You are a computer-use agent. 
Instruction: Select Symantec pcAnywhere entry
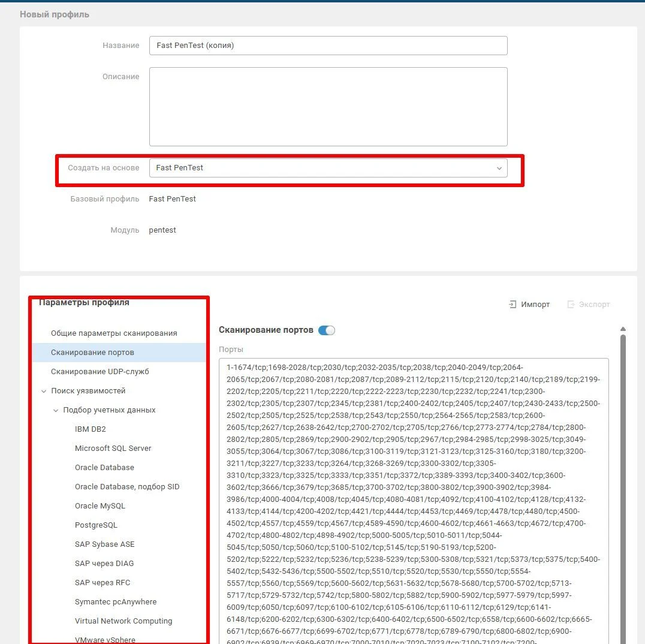click(x=116, y=602)
